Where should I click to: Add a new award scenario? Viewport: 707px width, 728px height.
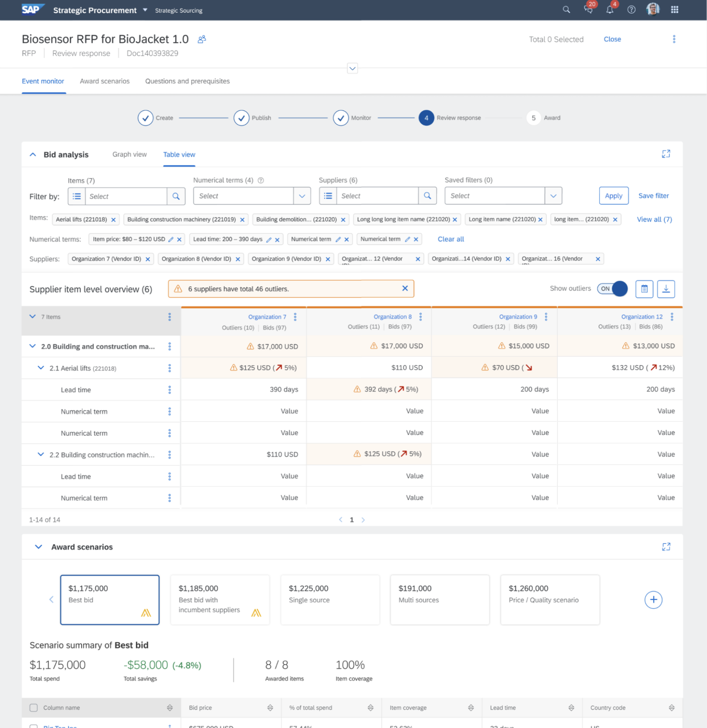[653, 599]
